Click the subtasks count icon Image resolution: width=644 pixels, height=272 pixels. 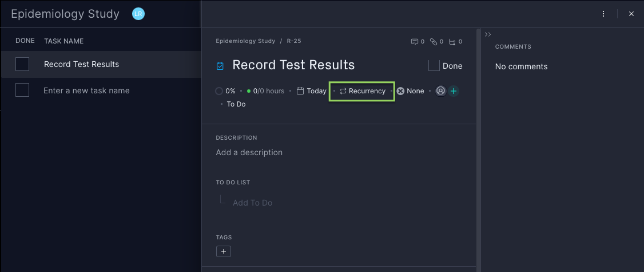click(x=452, y=42)
